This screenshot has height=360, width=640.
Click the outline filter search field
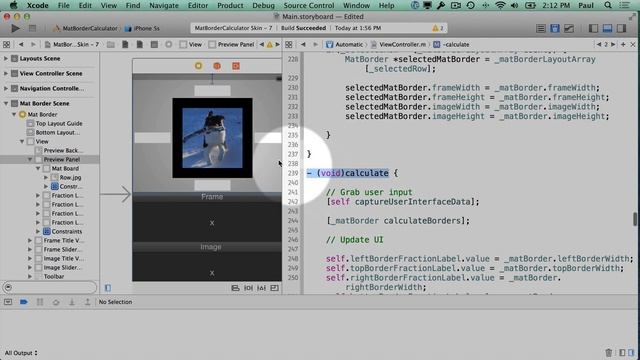pos(49,287)
